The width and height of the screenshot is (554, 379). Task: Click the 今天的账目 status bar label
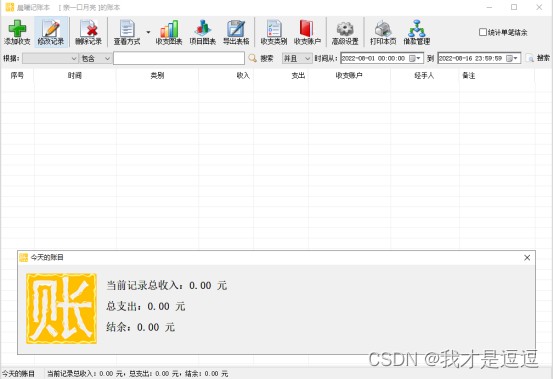tap(18, 374)
